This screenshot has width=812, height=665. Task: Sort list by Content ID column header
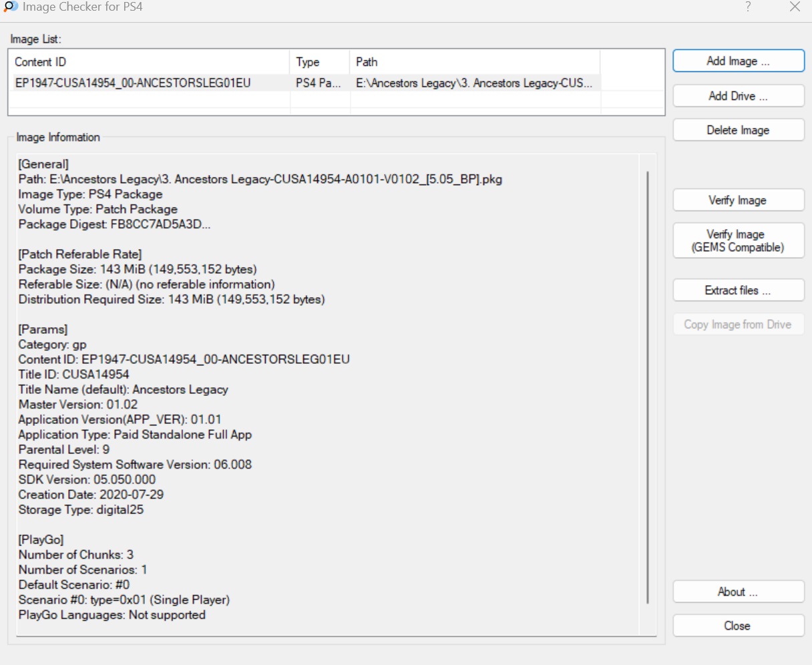coord(149,62)
